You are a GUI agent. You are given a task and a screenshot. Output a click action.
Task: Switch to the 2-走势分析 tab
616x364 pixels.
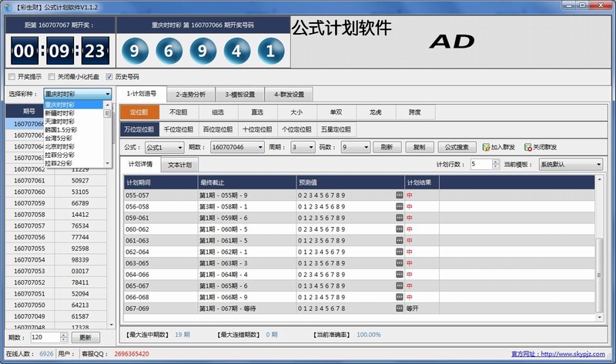tap(190, 95)
